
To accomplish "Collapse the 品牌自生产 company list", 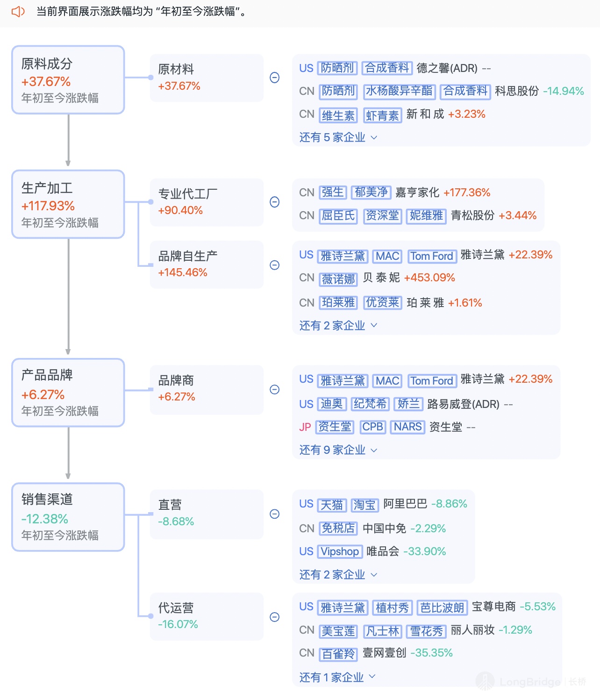I will 275,265.
